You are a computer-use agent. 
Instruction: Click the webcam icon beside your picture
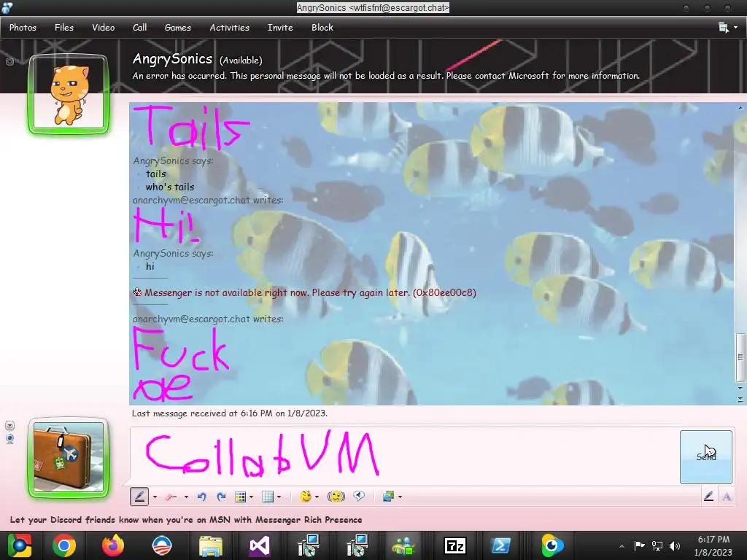pos(9,438)
